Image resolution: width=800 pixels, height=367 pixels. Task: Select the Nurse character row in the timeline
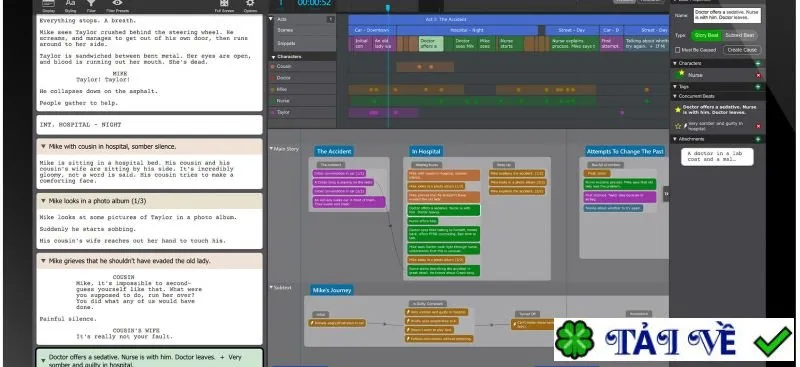click(302, 101)
